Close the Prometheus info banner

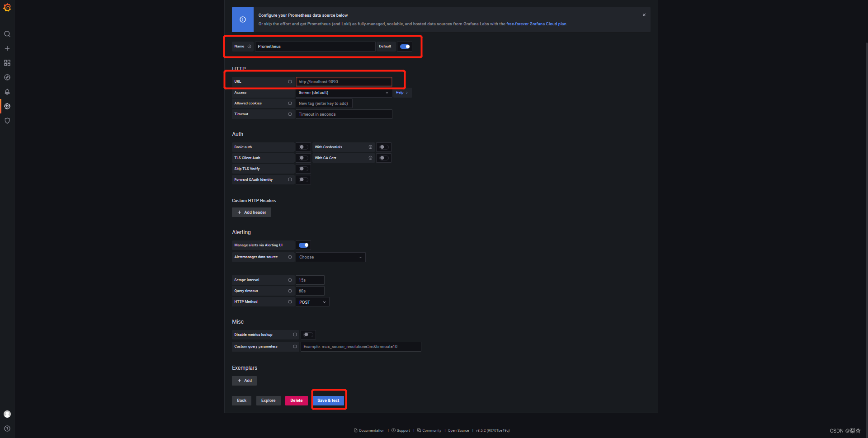pyautogui.click(x=644, y=15)
